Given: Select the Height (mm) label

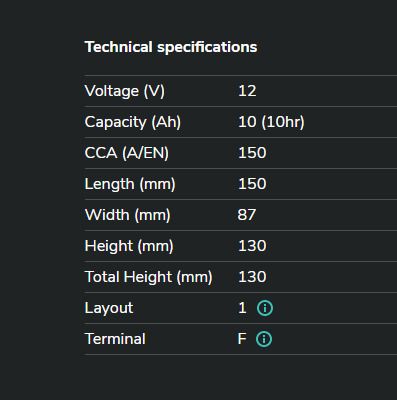Looking at the screenshot, I should [x=129, y=246].
